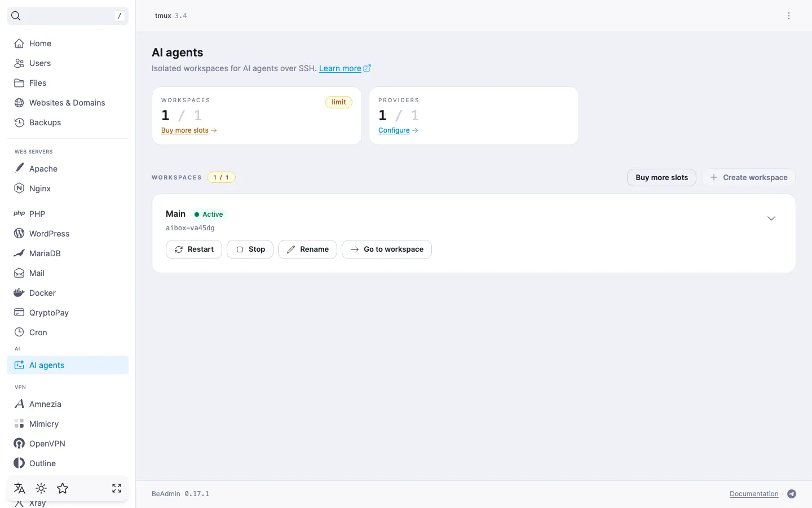
Task: Open the Learn more link
Action: point(345,68)
